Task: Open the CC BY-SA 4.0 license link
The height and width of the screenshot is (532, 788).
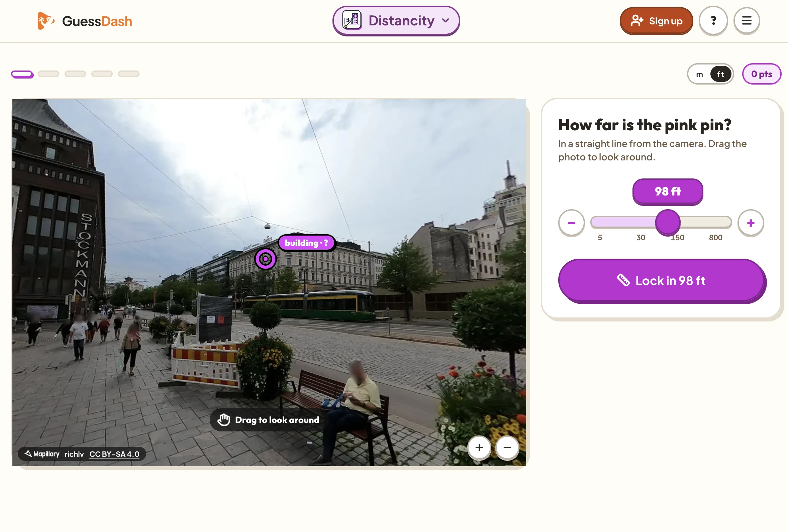Action: pos(114,454)
